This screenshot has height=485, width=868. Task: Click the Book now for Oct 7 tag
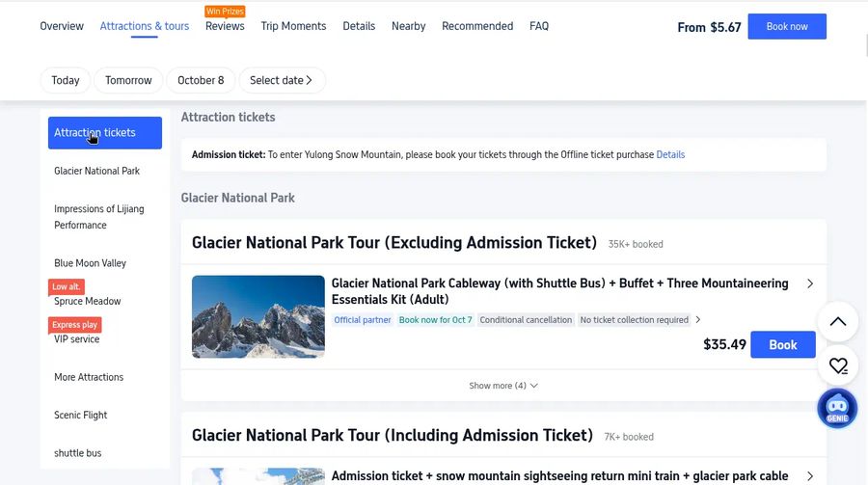point(436,319)
